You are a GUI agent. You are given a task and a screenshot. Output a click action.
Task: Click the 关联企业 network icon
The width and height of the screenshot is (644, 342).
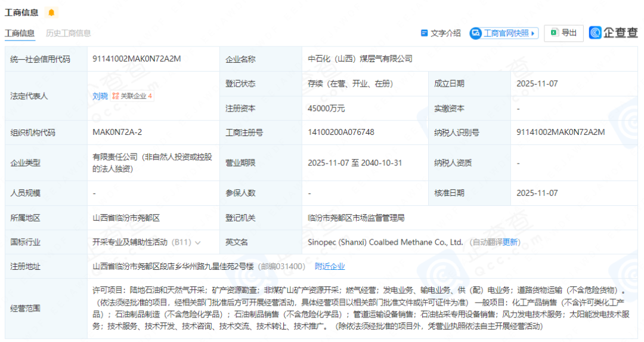click(116, 95)
